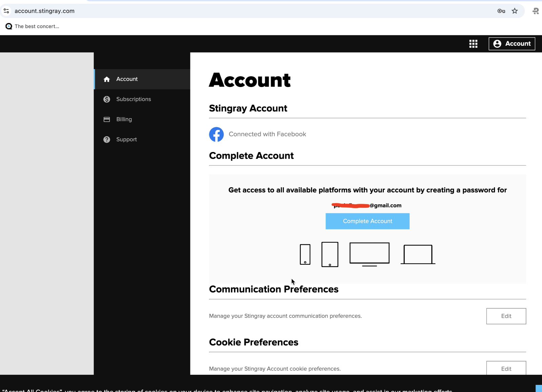
Task: Click the home icon beside Account
Action: click(x=106, y=79)
